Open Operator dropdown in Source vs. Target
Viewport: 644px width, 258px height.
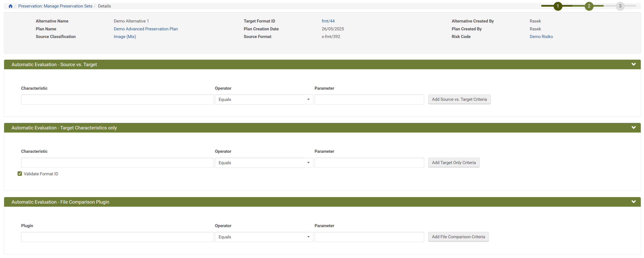264,99
